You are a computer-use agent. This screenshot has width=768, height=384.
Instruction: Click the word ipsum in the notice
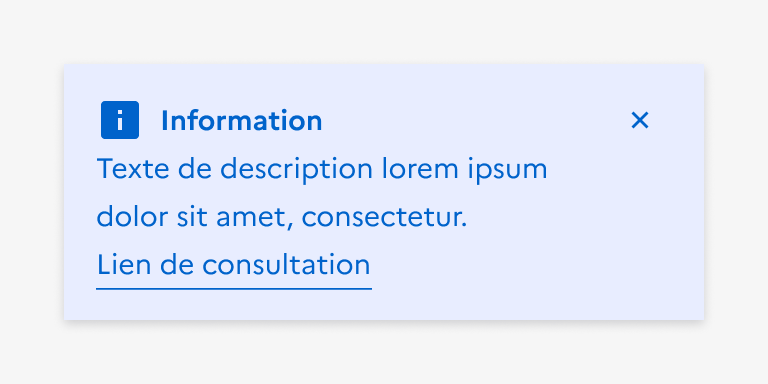coord(507,169)
